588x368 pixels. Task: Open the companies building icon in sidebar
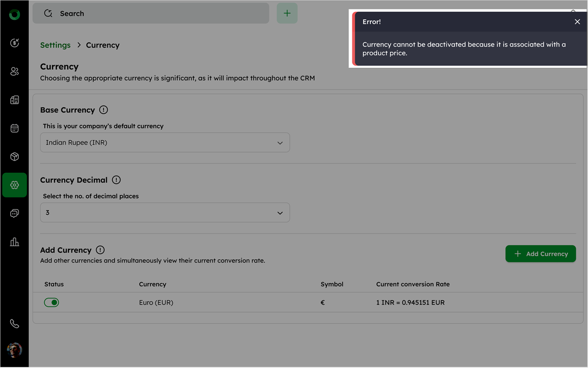15,100
